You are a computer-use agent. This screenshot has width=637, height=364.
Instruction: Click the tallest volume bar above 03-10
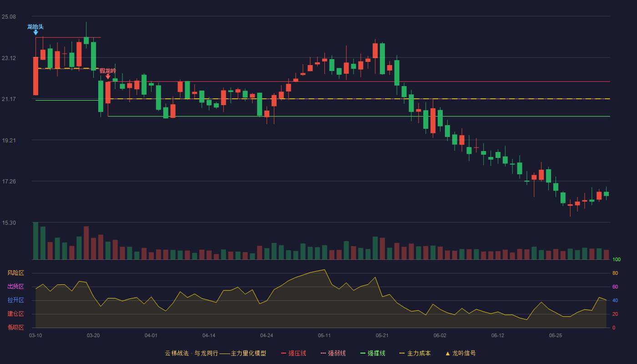[x=35, y=241]
